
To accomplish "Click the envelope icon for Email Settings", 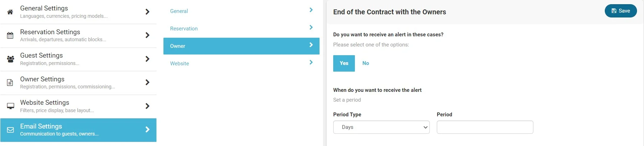I will click(x=10, y=130).
